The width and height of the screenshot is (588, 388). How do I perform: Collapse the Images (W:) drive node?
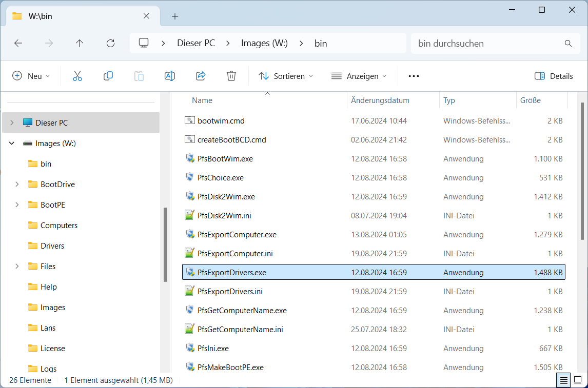(12, 144)
